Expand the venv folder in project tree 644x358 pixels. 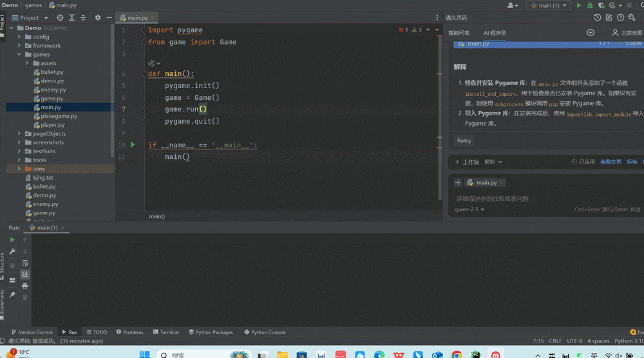(19, 169)
